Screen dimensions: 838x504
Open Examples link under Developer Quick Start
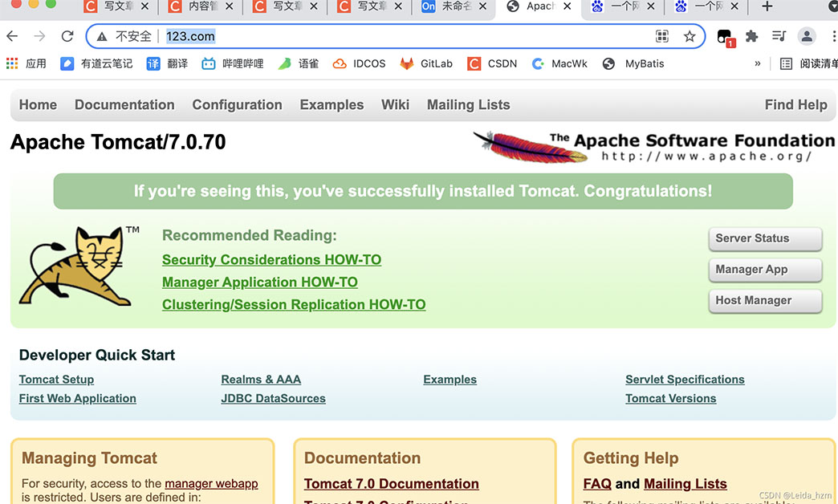click(450, 380)
